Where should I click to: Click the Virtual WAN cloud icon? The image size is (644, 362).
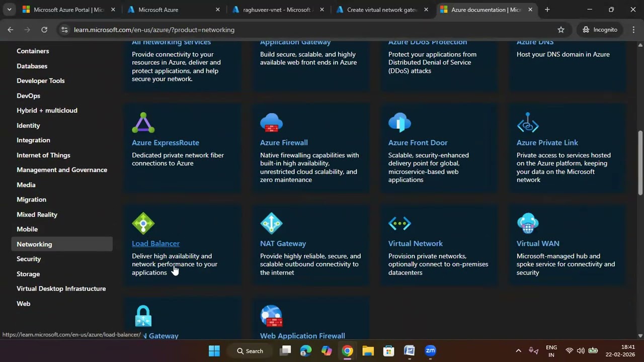point(528,223)
